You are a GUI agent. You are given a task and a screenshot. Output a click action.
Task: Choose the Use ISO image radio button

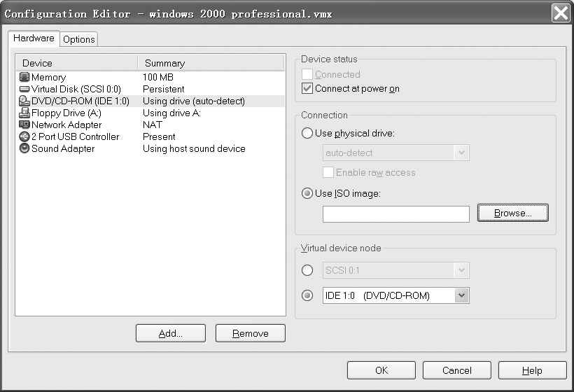pos(307,194)
